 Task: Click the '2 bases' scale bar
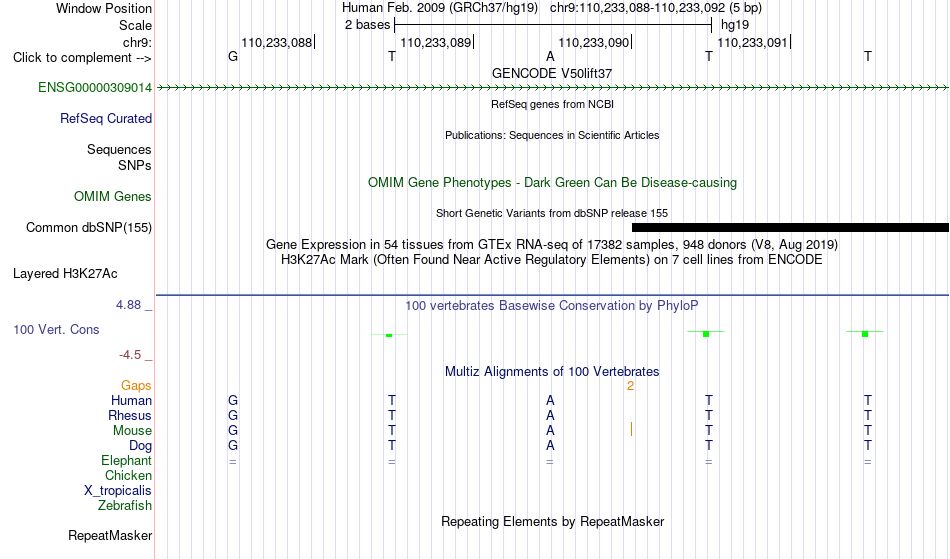click(x=553, y=25)
